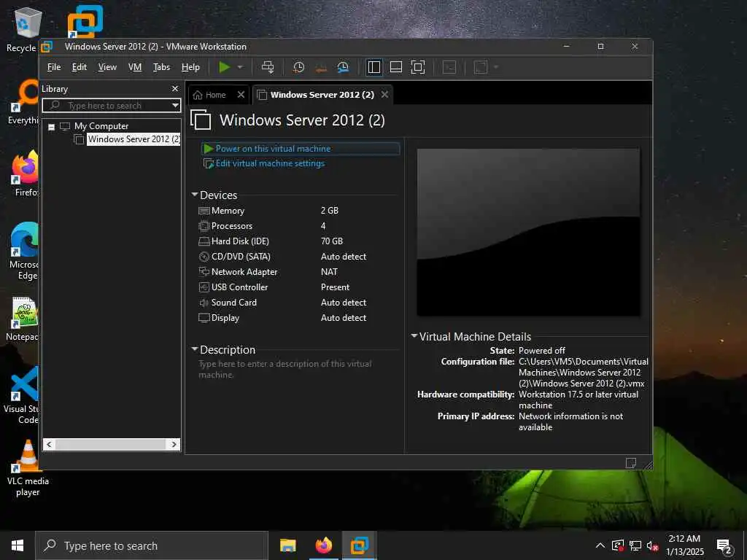Open the VLC media player desktop icon
Image resolution: width=747 pixels, height=560 pixels.
pyautogui.click(x=28, y=468)
